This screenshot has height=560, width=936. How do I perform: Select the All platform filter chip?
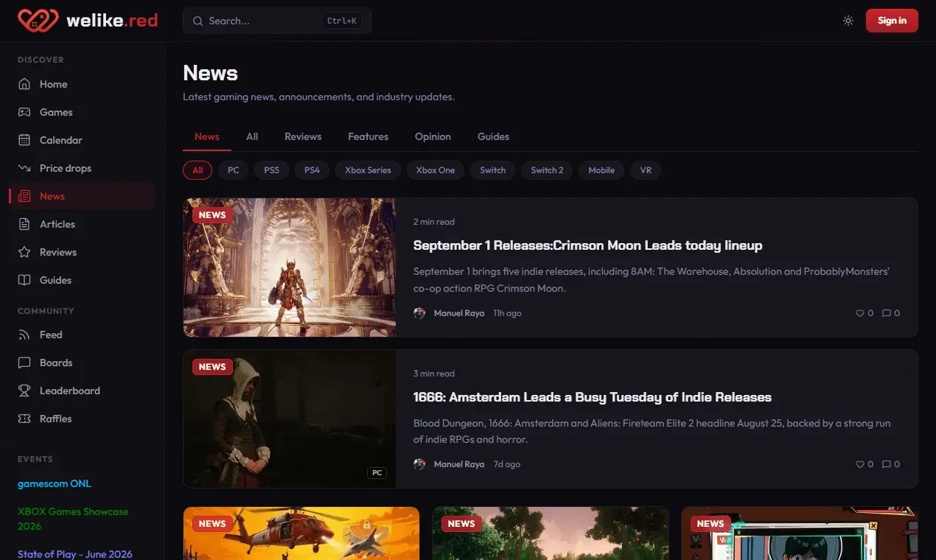(198, 170)
